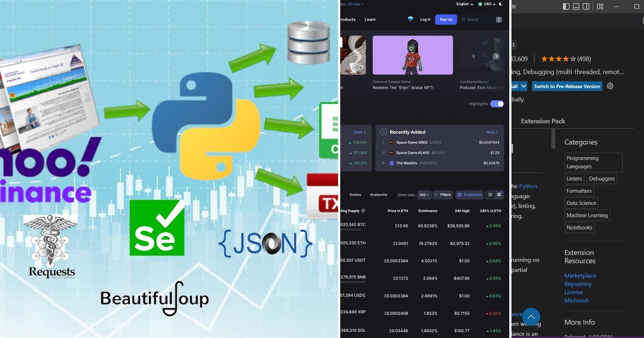Click the Enjin avatar NFT thumbnail

coord(413,54)
